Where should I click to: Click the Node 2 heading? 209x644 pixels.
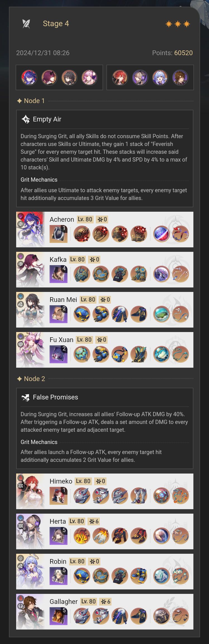31,379
